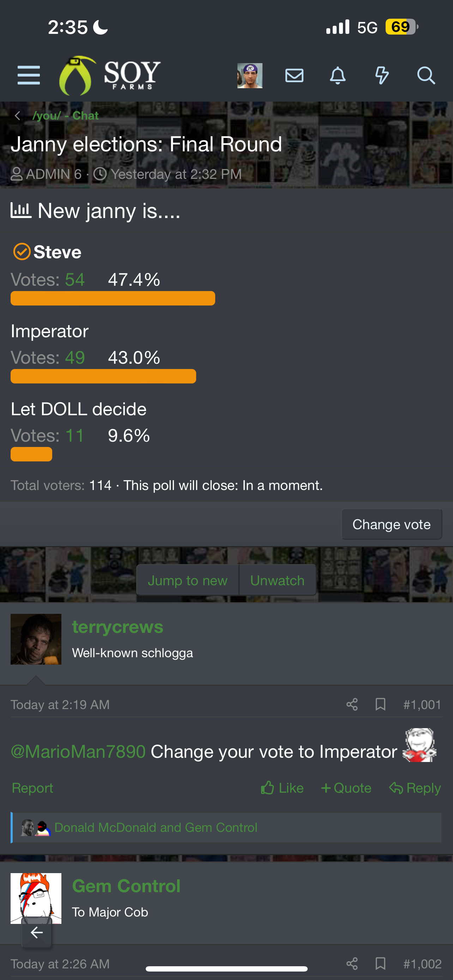Share post #1,001 via share icon

[352, 704]
